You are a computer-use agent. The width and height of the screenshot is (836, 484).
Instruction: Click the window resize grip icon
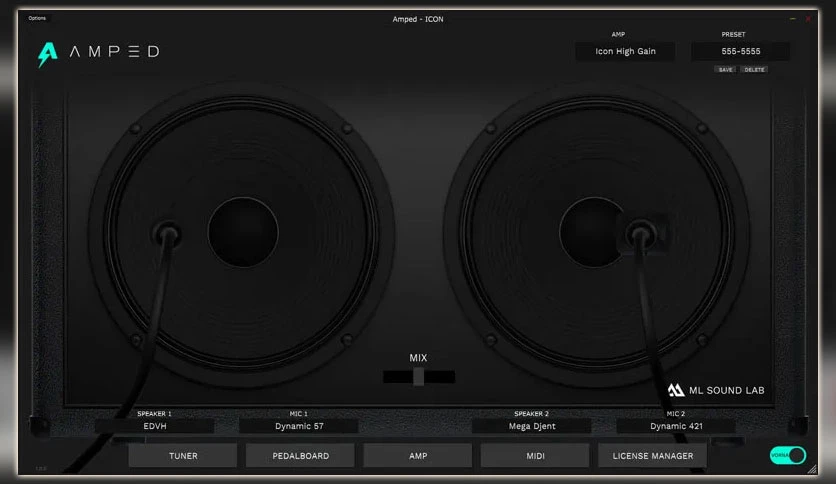811,469
